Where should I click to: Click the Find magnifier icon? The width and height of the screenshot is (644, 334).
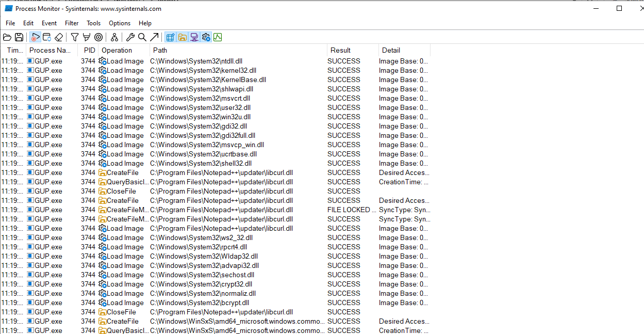tap(142, 37)
